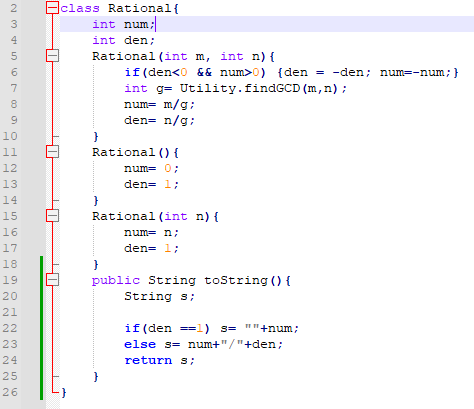
Task: Click the closing brace on line 26
Action: [64, 393]
